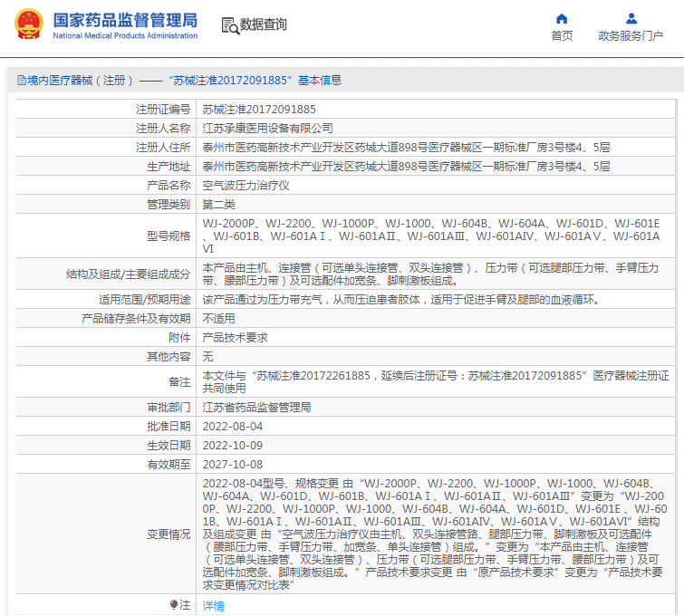
Task: Select product name 空气波压力治疗仪
Action: click(246, 186)
